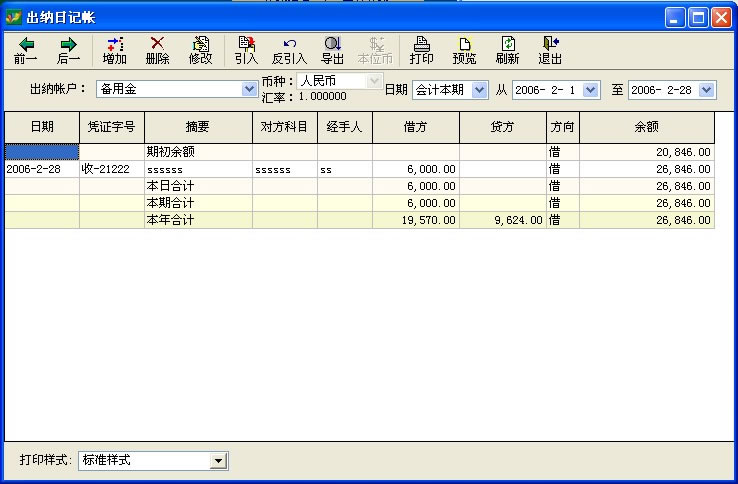738x484 pixels.
Task: Click the 刷新 (refresh) toolbar icon
Action: pos(507,44)
